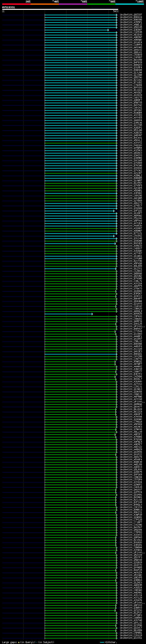Screen dimensions: 146x644
Task: Select UniRef100_A3U440 label
Action: [131, 382]
